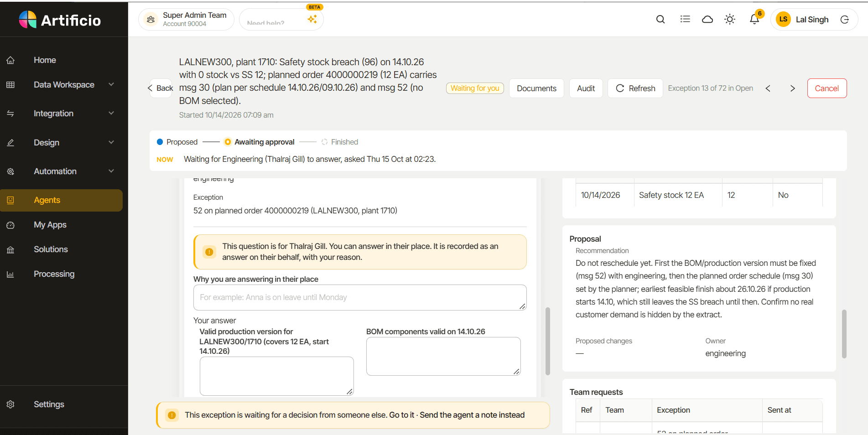Open My Apps in the sidebar

coord(50,225)
